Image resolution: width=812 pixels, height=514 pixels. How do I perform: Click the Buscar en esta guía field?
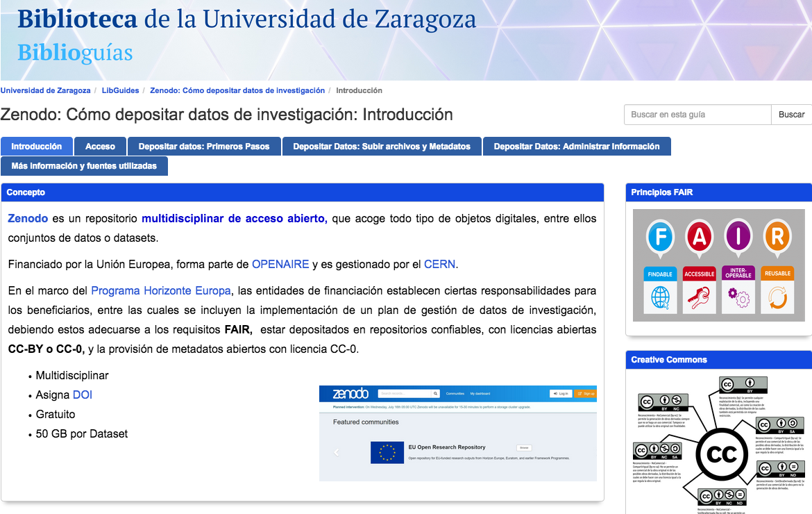coord(697,115)
